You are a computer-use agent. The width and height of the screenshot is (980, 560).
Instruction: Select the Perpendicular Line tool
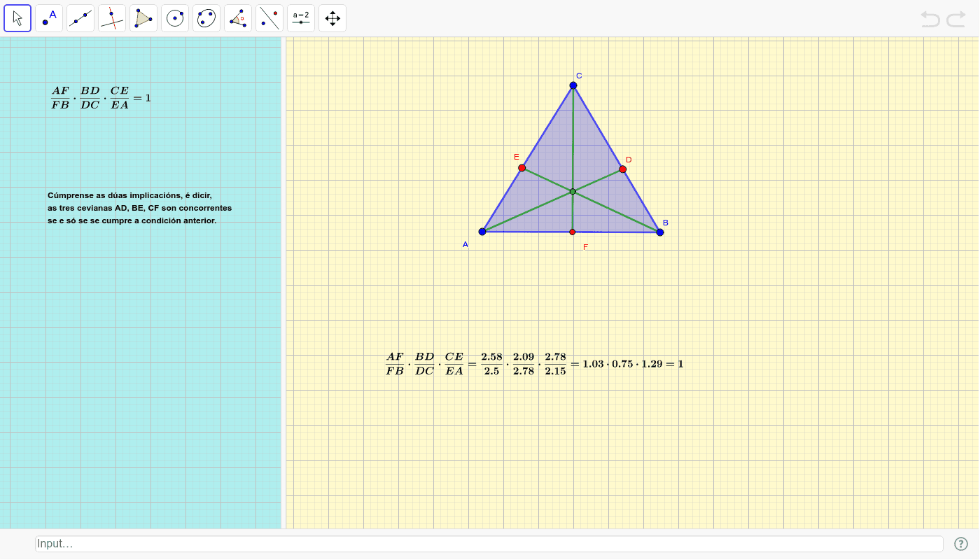(x=112, y=18)
